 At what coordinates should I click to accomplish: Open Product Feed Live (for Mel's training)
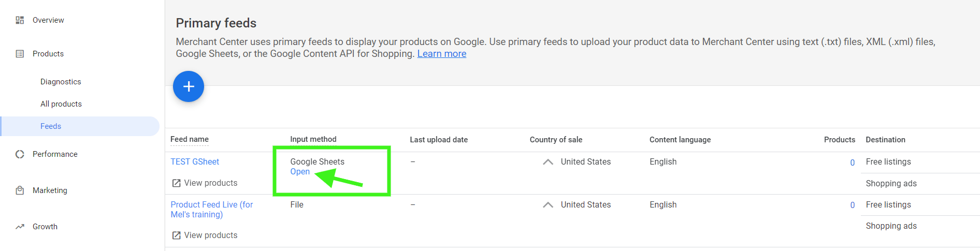(212, 210)
